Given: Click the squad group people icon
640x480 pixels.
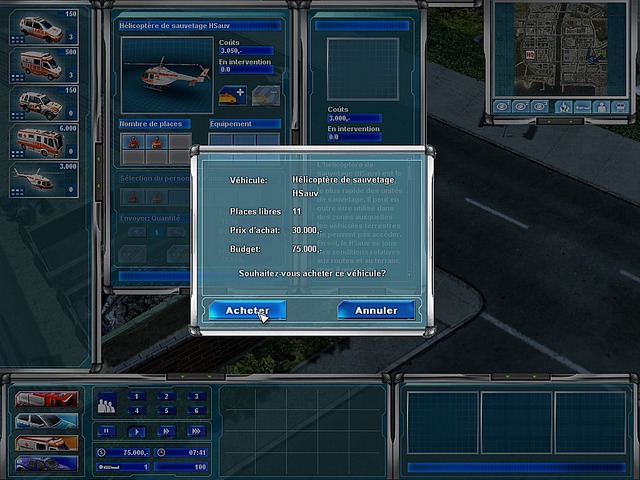Looking at the screenshot, I should tap(106, 403).
